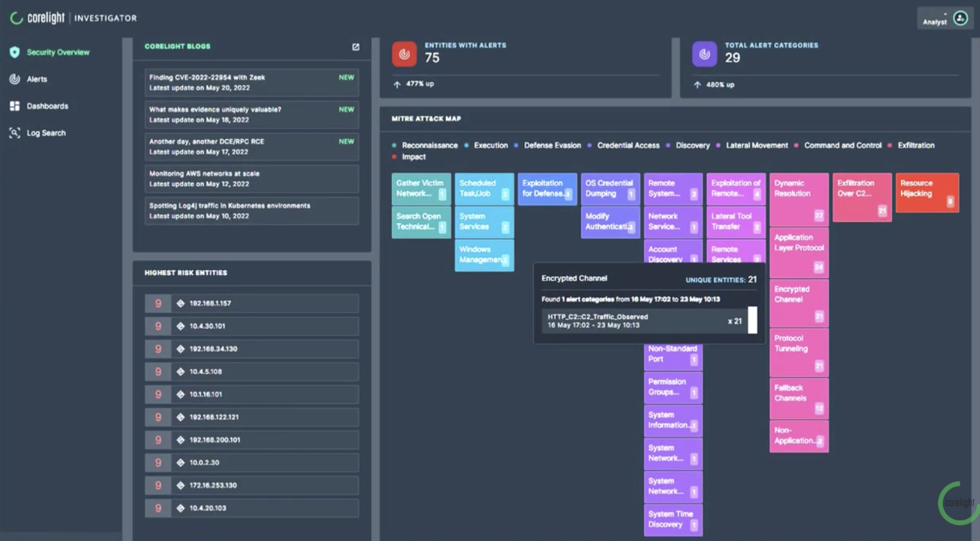Click the entity icon beside 192.168.34.130

[x=180, y=349]
